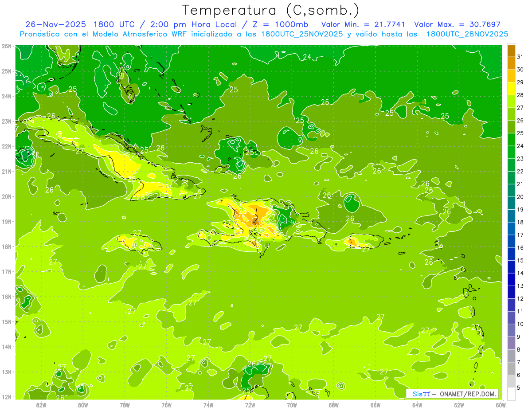Click the 76W longitude axis label
Image resolution: width=532 pixels, height=411 pixels.
point(166,405)
